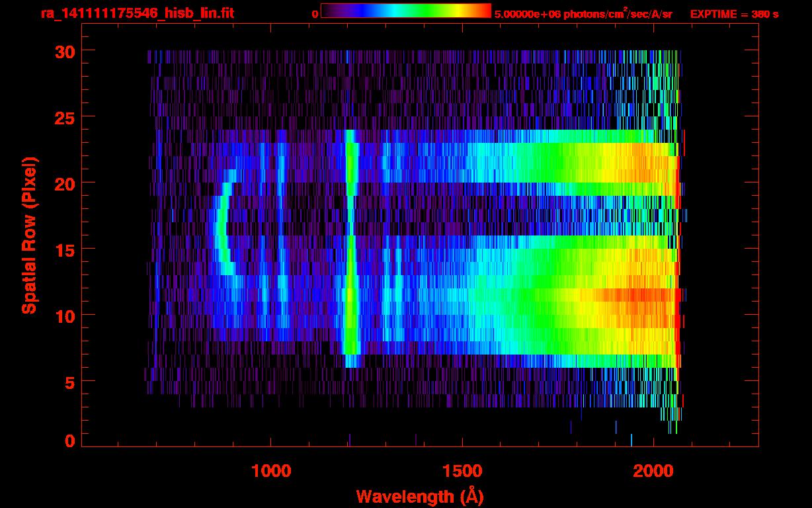Click the x-axis tick label 1500

coord(462,471)
